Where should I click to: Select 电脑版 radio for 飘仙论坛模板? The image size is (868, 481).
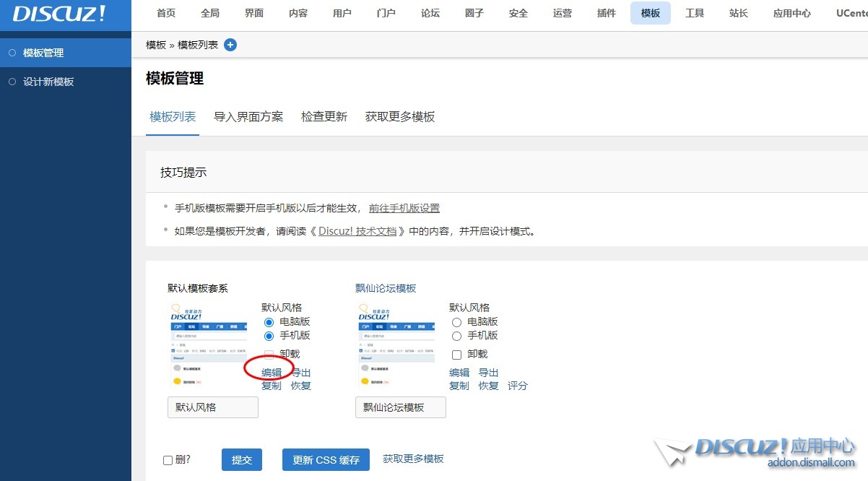click(456, 322)
